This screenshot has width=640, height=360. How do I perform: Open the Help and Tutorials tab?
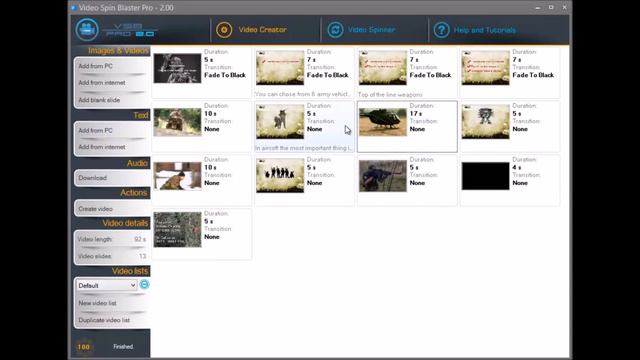[x=484, y=30]
